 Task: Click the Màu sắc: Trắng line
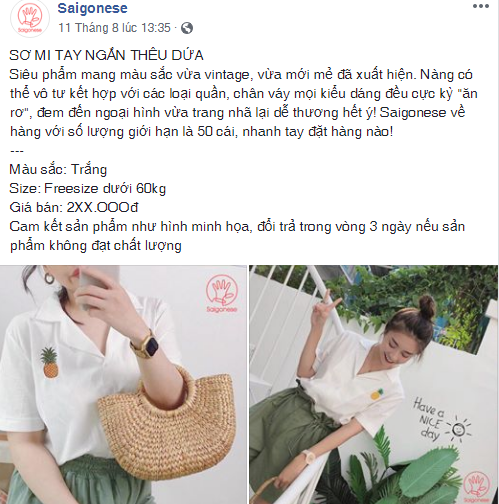click(58, 170)
